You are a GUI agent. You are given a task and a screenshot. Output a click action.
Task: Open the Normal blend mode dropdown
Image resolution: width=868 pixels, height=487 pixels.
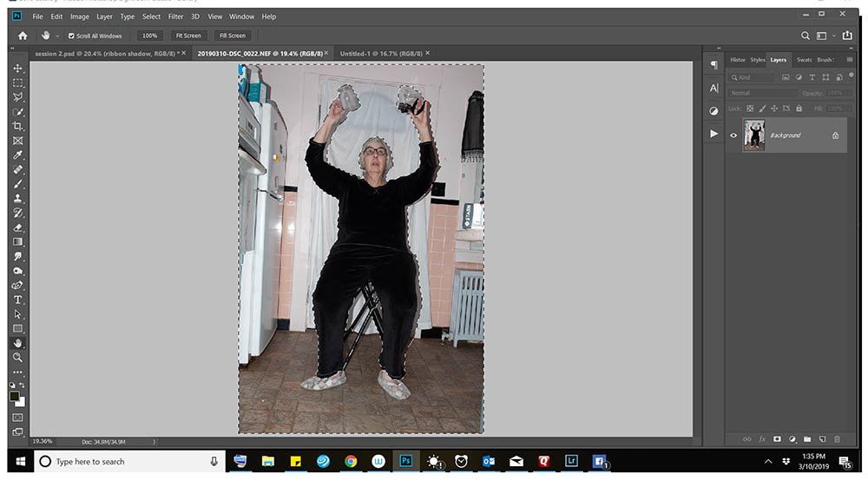[x=762, y=93]
